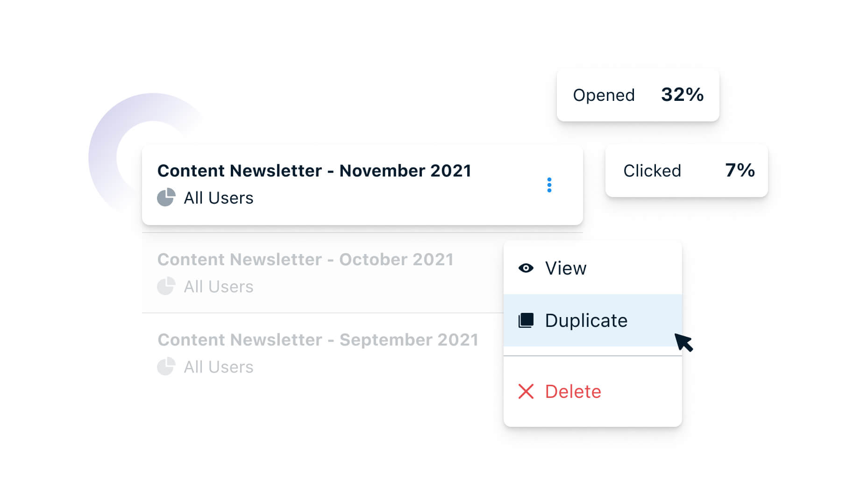This screenshot has width=868, height=495.
Task: Click the 32% opened rate value
Action: [682, 95]
